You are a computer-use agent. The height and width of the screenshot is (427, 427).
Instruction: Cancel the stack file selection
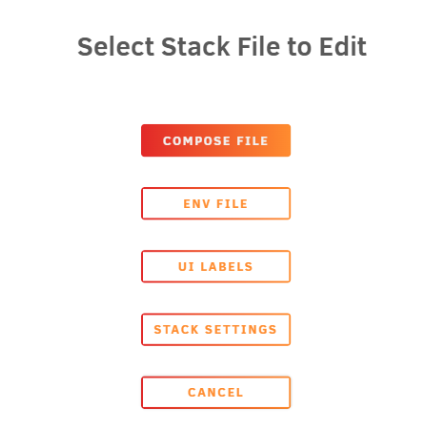pos(216,392)
